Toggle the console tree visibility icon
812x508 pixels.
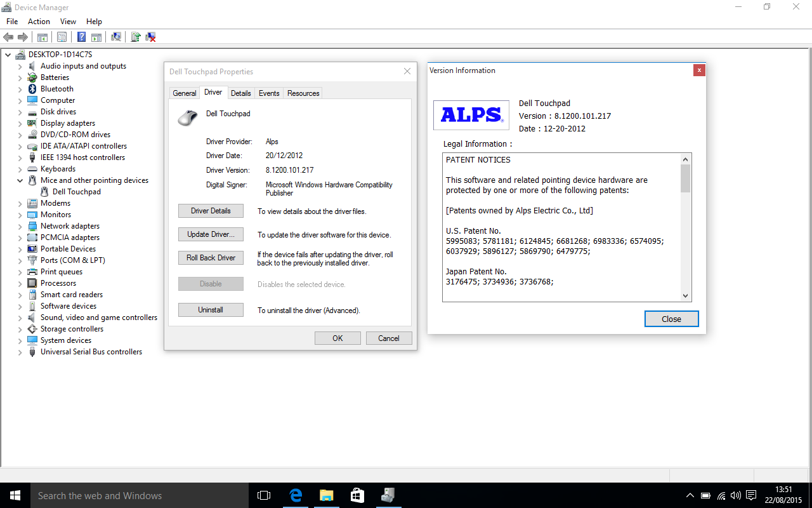click(x=42, y=37)
